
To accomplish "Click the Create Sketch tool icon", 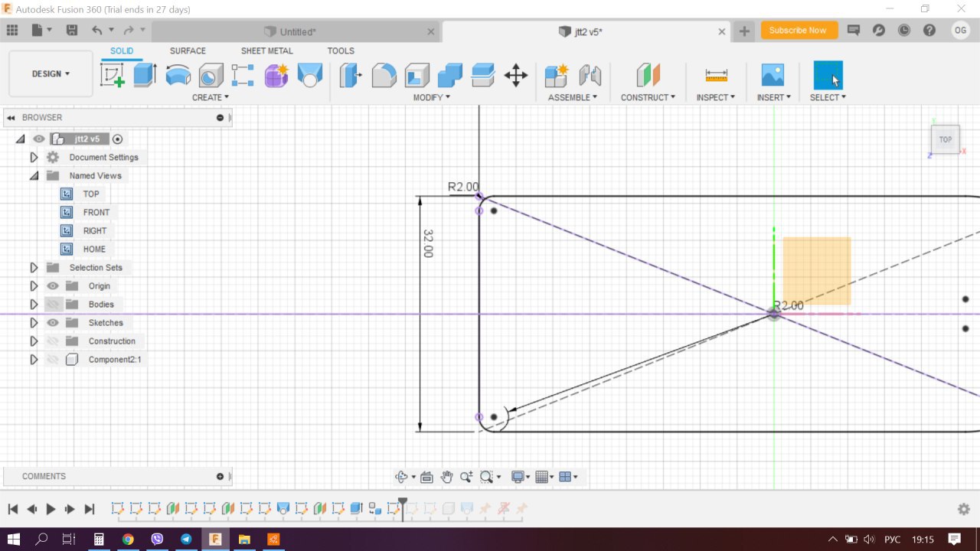I will pyautogui.click(x=113, y=75).
